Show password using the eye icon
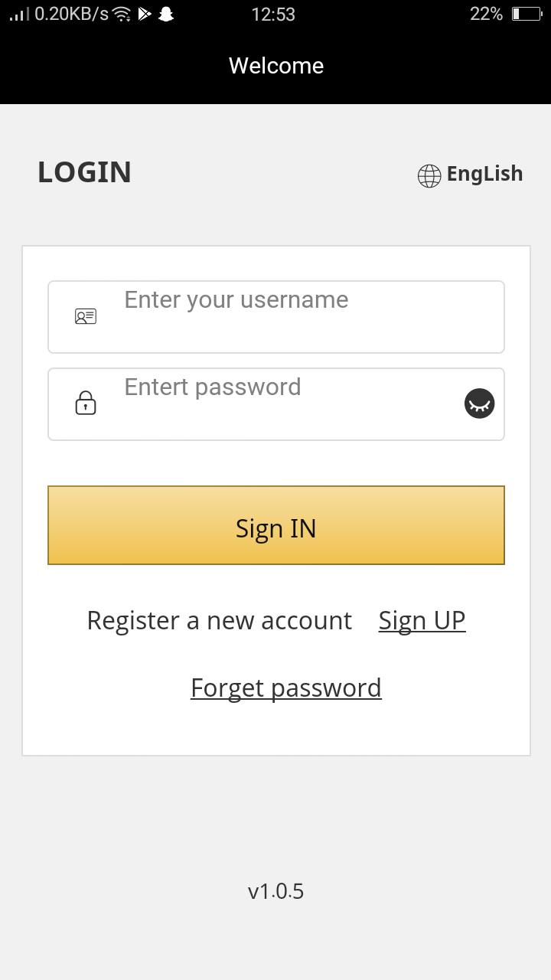The height and width of the screenshot is (980, 551). pyautogui.click(x=480, y=403)
